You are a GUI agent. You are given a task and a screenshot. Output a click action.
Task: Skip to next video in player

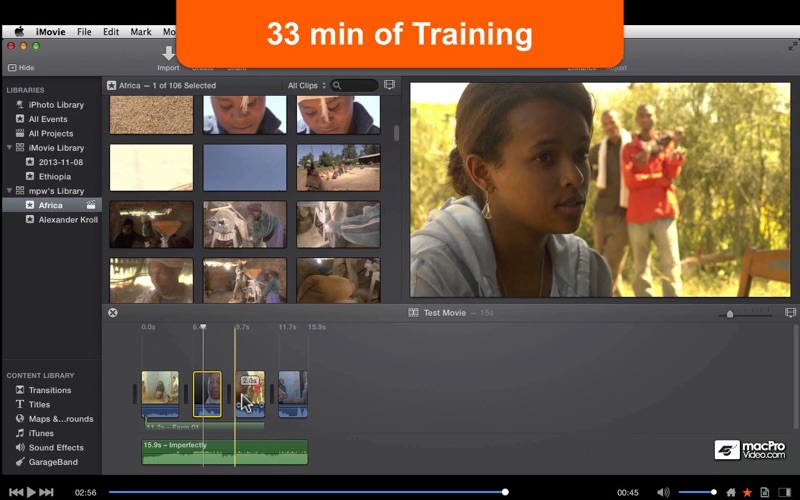click(46, 492)
